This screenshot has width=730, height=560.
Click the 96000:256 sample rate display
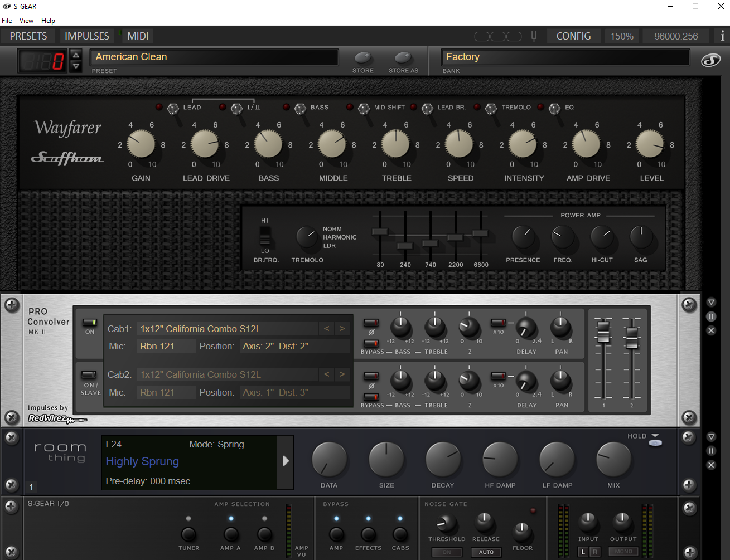(676, 36)
